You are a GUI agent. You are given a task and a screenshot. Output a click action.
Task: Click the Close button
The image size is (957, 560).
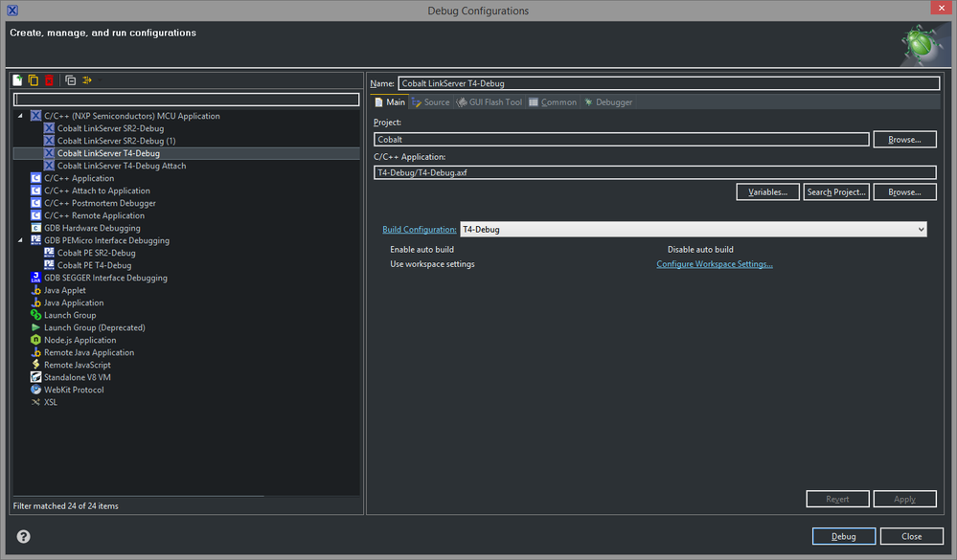[x=911, y=536]
